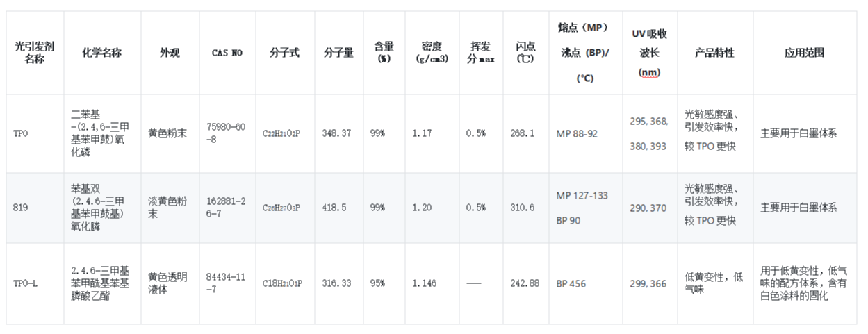868x334 pixels.
Task: Select the 分子式 column header
Action: [285, 53]
